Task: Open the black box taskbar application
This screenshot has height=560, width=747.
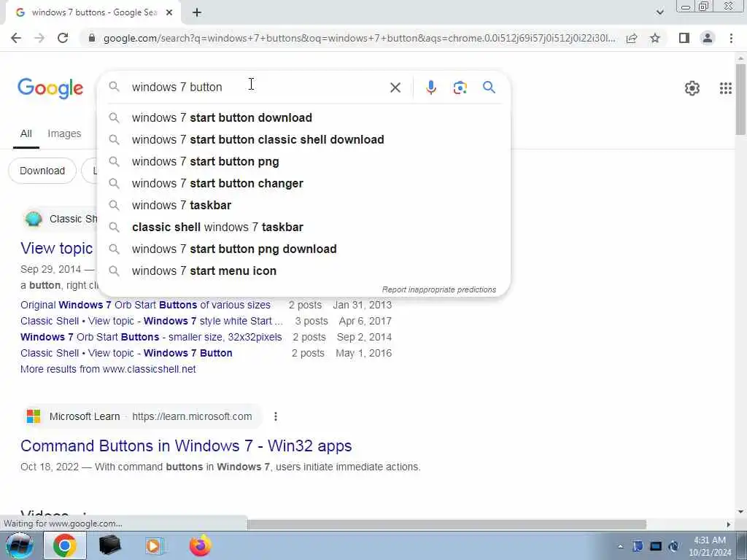Action: 109,545
